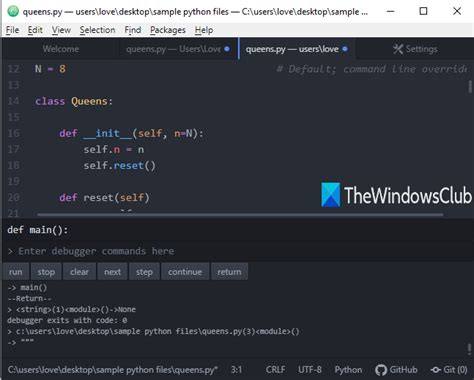Maximize the Atom window
This screenshot has height=380, width=474.
click(423, 11)
